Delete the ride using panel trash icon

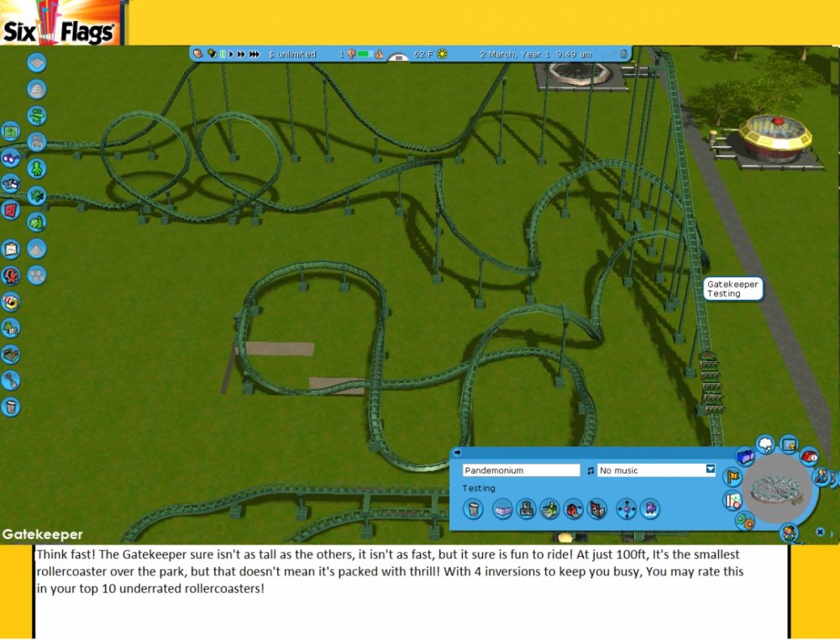473,508
